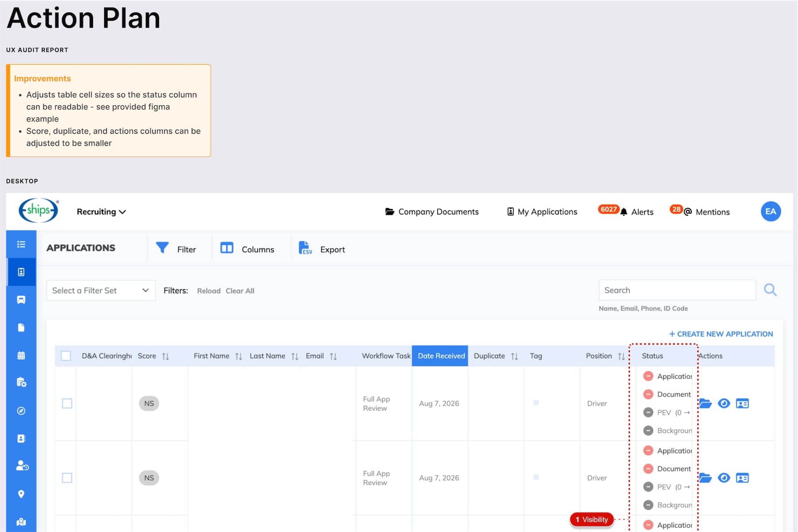Screen dimensions: 798x532
Task: Open the document file sidebar icon
Action: [x=21, y=327]
